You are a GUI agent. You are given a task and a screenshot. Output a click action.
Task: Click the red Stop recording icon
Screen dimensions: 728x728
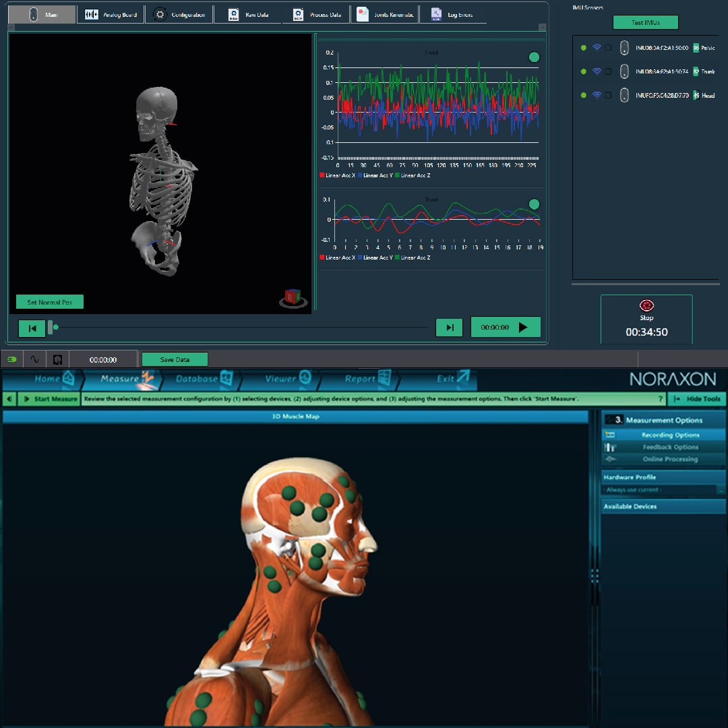tap(646, 305)
